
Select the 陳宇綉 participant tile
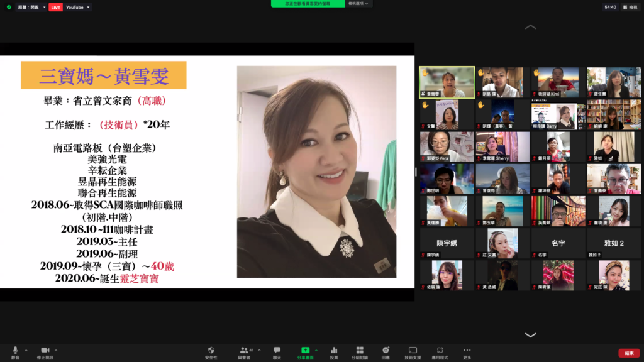(x=447, y=243)
